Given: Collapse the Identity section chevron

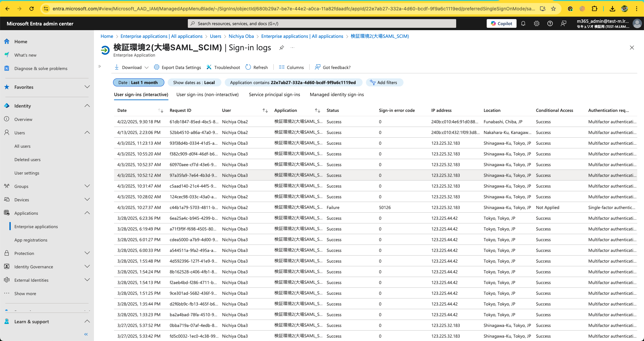Looking at the screenshot, I should tap(87, 106).
